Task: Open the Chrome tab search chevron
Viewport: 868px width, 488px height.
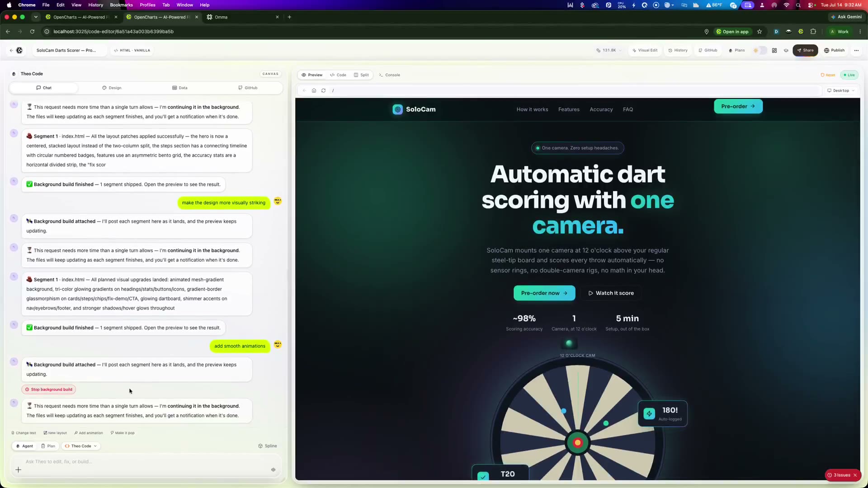Action: 36,17
